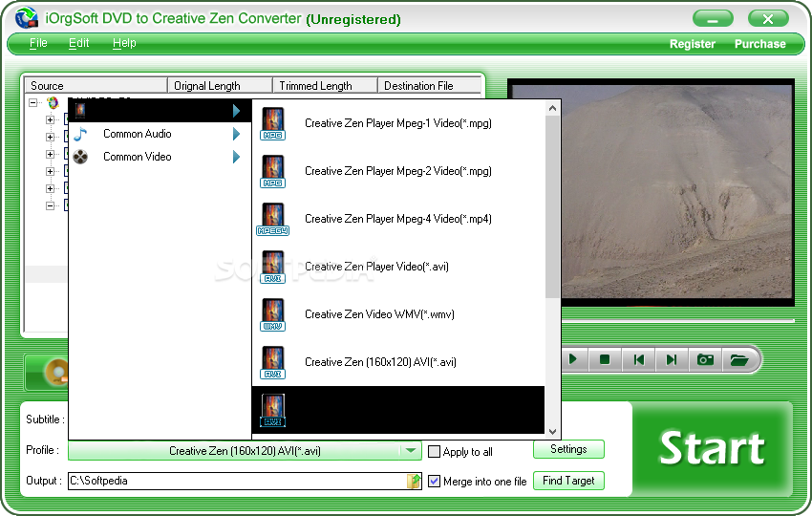This screenshot has height=516, width=812.
Task: Click the Orignal Length column header
Action: click(220, 85)
